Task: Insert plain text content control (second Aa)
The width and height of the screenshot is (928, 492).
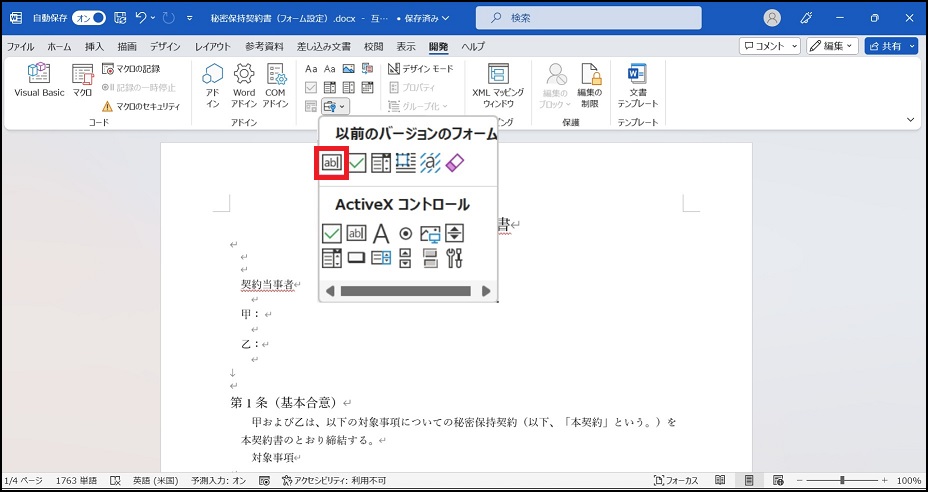Action: coord(330,69)
